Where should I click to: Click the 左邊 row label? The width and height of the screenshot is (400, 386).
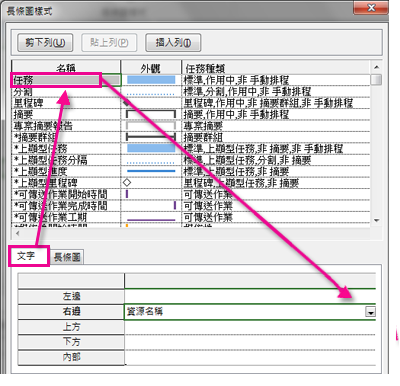point(71,296)
